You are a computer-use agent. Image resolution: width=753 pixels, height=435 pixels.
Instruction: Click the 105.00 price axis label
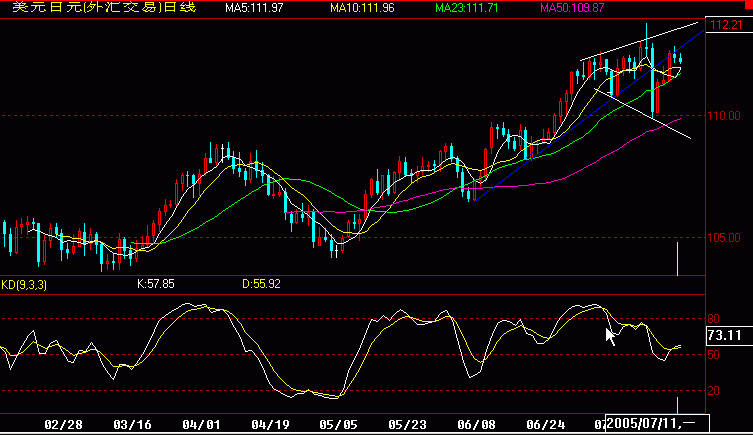pyautogui.click(x=724, y=238)
